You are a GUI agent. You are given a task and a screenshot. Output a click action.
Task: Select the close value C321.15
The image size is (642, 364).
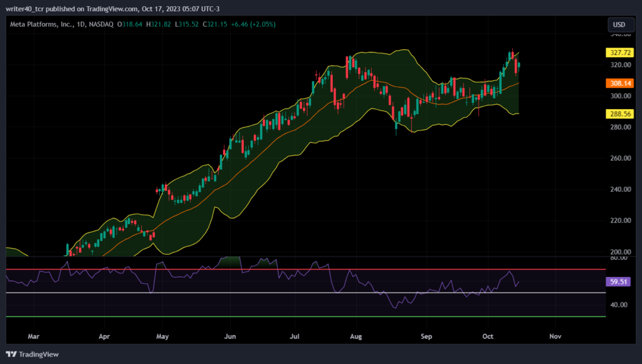click(x=215, y=24)
